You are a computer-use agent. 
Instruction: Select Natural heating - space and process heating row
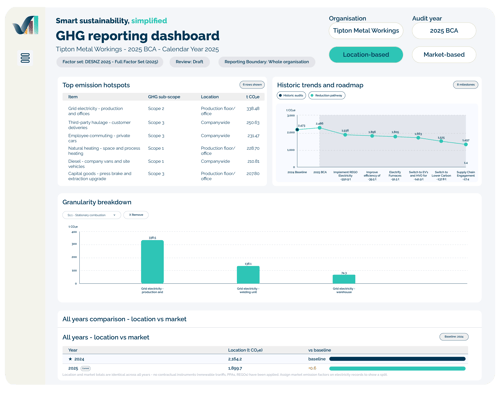tap(163, 151)
